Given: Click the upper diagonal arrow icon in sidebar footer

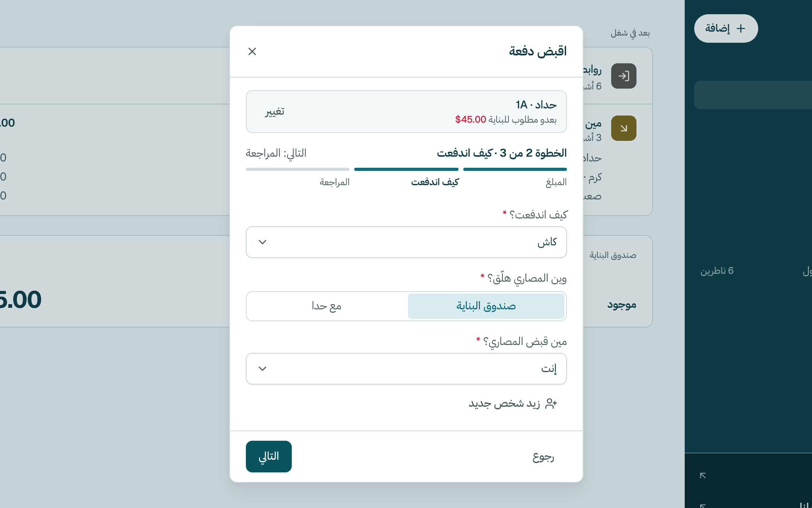Looking at the screenshot, I should click(703, 476).
